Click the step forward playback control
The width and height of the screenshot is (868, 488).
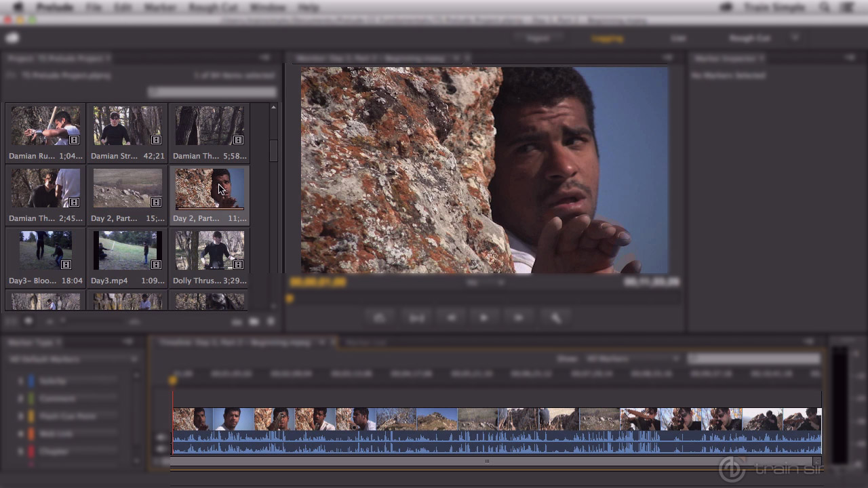(519, 317)
